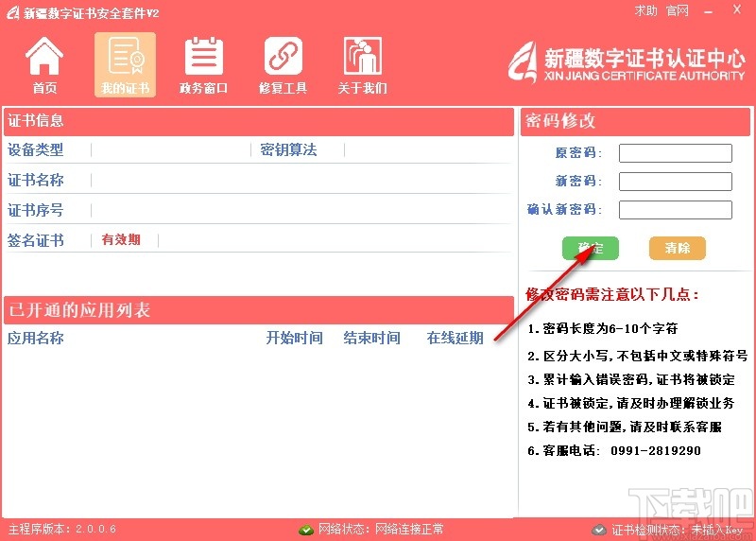Image resolution: width=756 pixels, height=541 pixels.
Task: Click the 密码长度为6-10个字符 note
Action: (603, 328)
